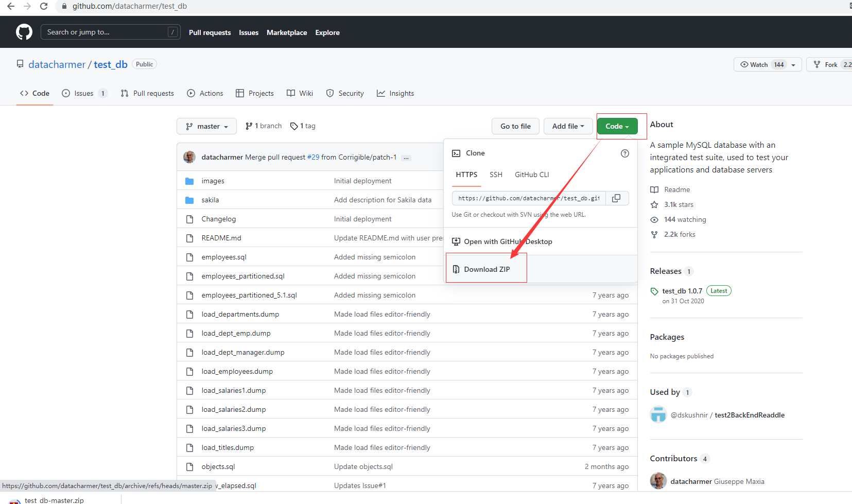Switch to the SSH clone tab
This screenshot has height=504, width=852.
(x=496, y=175)
